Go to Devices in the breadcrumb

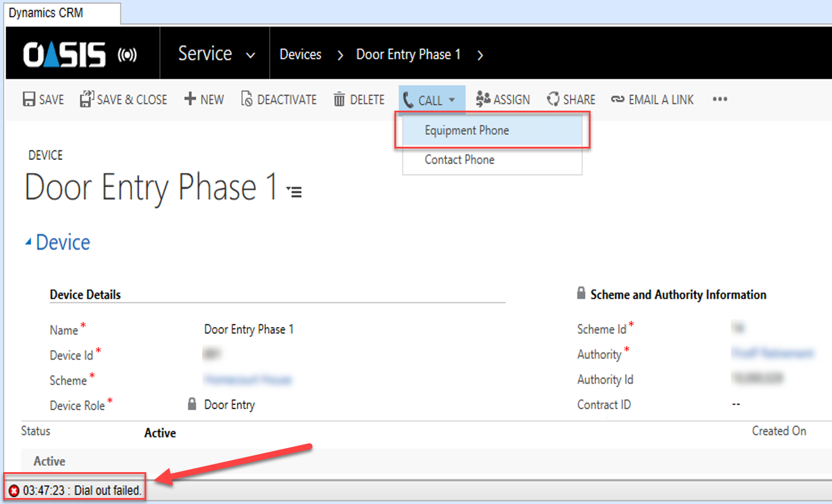point(300,55)
